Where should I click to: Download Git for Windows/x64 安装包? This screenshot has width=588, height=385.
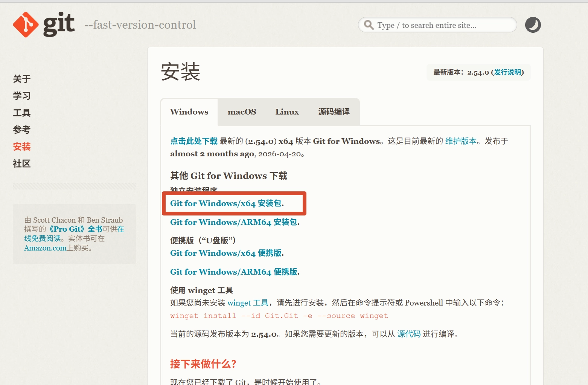[x=226, y=203]
